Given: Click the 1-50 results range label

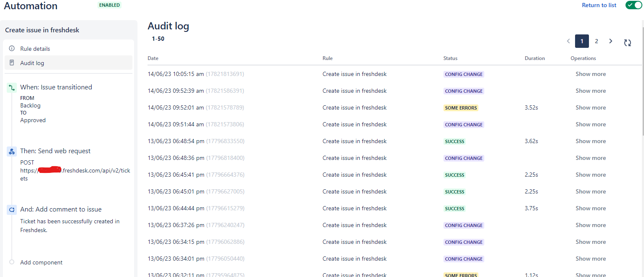Looking at the screenshot, I should [x=158, y=39].
